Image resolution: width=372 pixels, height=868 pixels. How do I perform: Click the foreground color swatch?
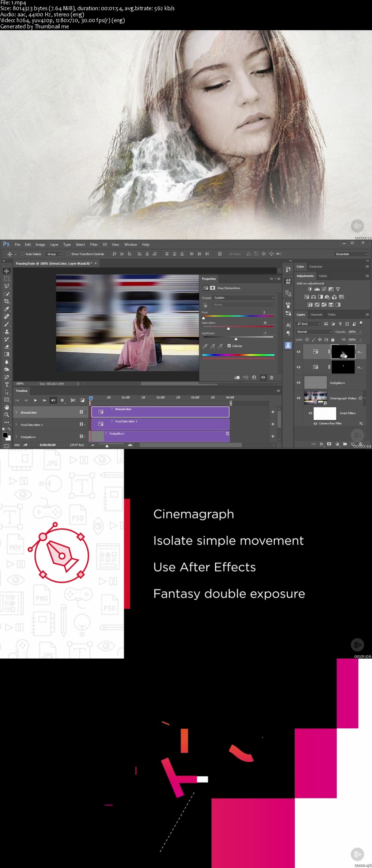5,435
